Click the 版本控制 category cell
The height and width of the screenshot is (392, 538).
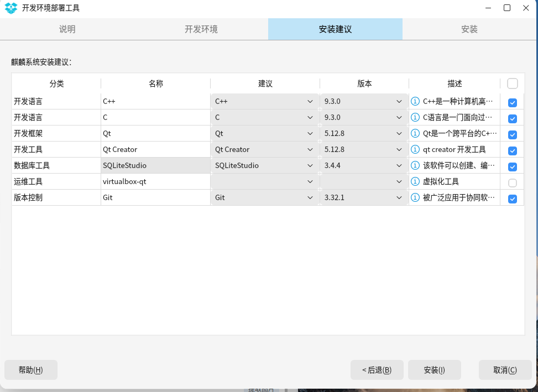click(x=56, y=197)
